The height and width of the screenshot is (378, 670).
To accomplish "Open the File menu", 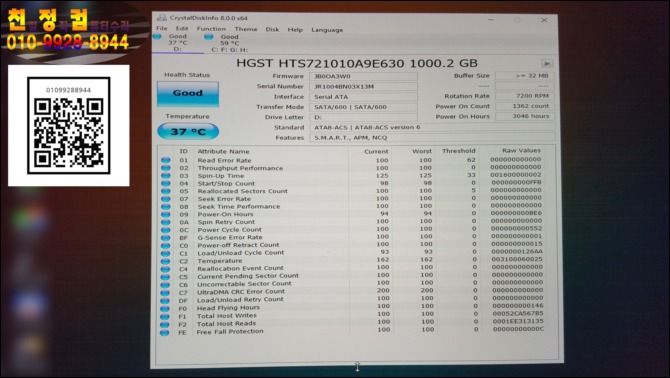I will 162,28.
